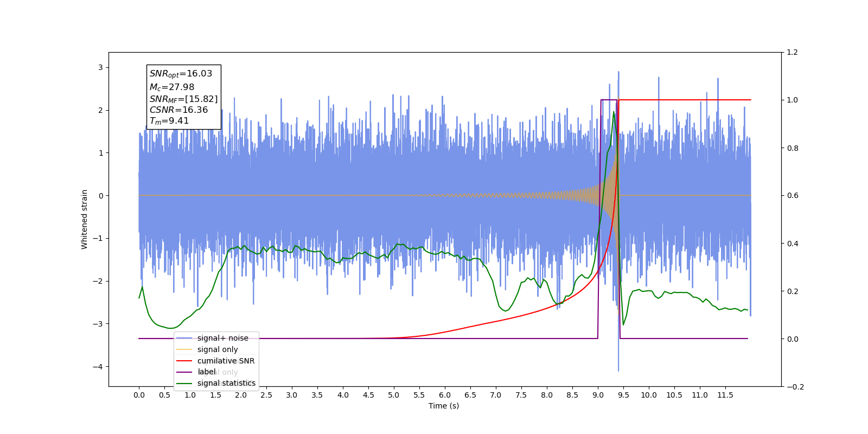Click the 0.0 x-axis tick label
Image resolution: width=868 pixels, height=434 pixels.
click(139, 395)
